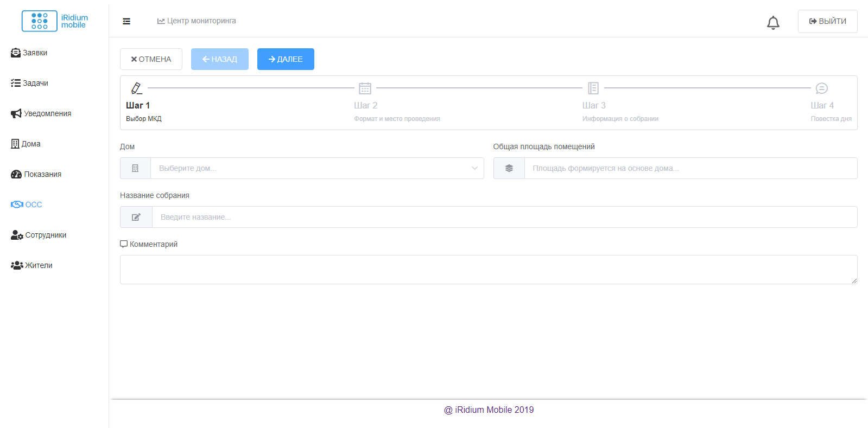Click the Шаг 1 step label
The image size is (868, 428).
coord(138,105)
